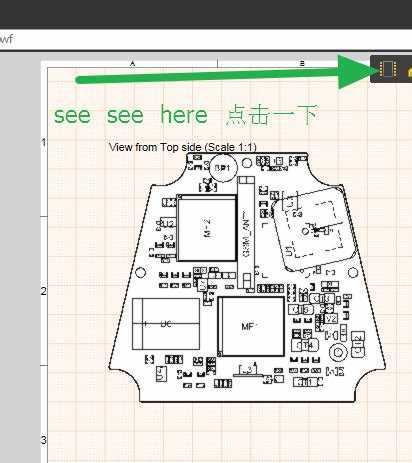
Task: Click row marker 1 on the left ruler
Action: coord(44,143)
